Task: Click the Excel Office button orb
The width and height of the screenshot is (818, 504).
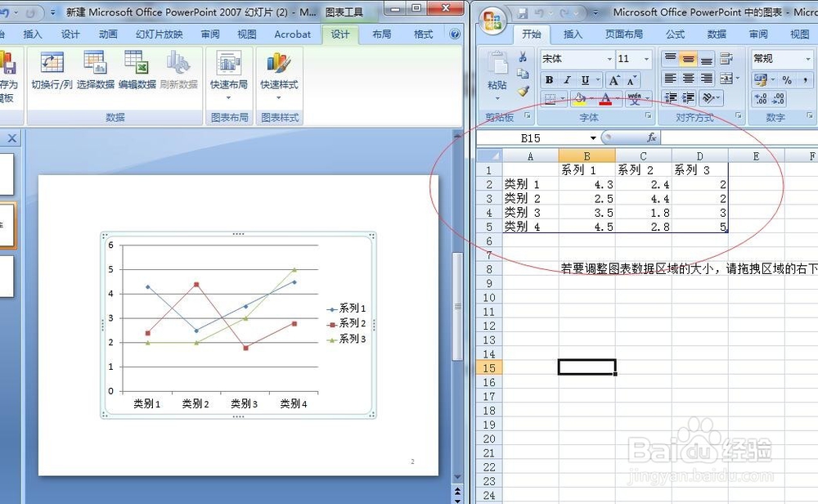Action: click(x=492, y=20)
